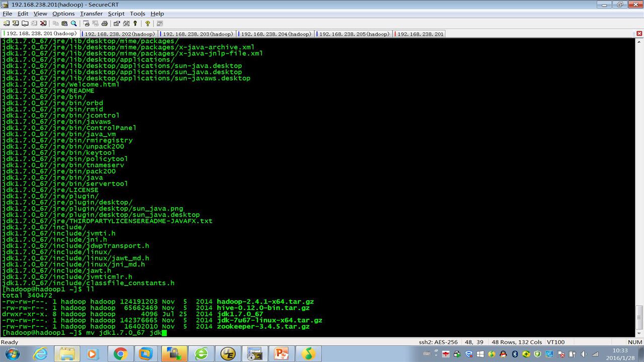Select the 192.168.238.201(hadoop) active tab
Viewport: 644px width, 362px height.
click(x=40, y=34)
